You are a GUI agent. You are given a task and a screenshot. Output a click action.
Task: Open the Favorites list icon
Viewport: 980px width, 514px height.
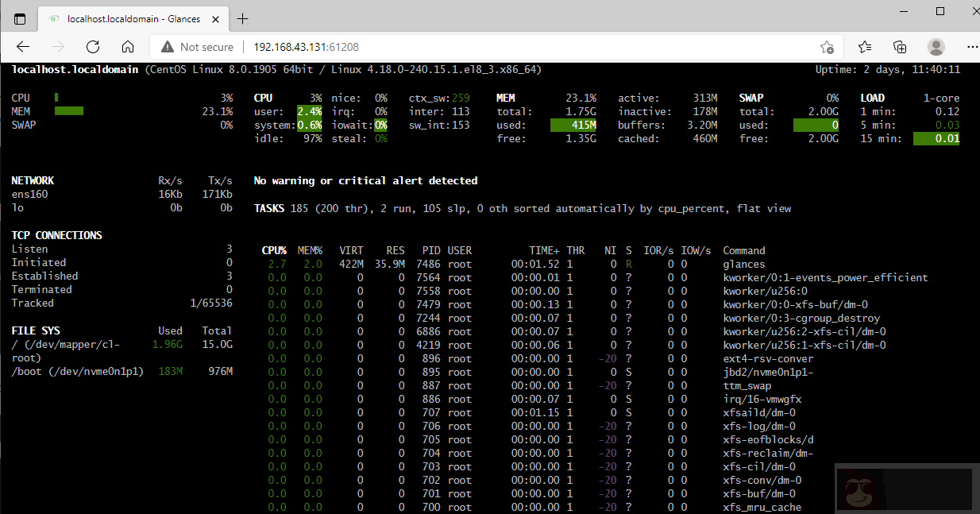pyautogui.click(x=865, y=47)
